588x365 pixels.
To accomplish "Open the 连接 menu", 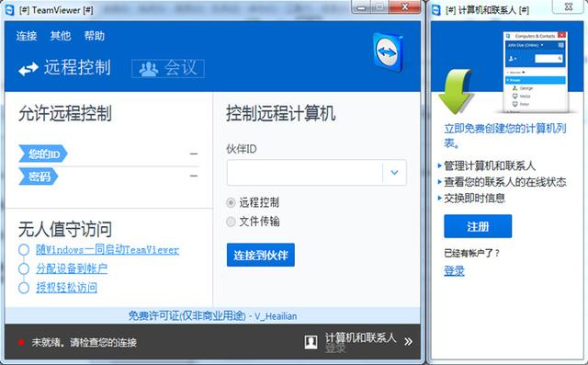I will click(27, 36).
